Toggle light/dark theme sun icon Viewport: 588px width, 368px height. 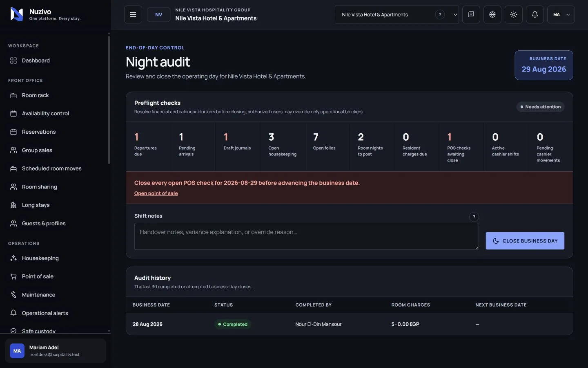tap(514, 14)
